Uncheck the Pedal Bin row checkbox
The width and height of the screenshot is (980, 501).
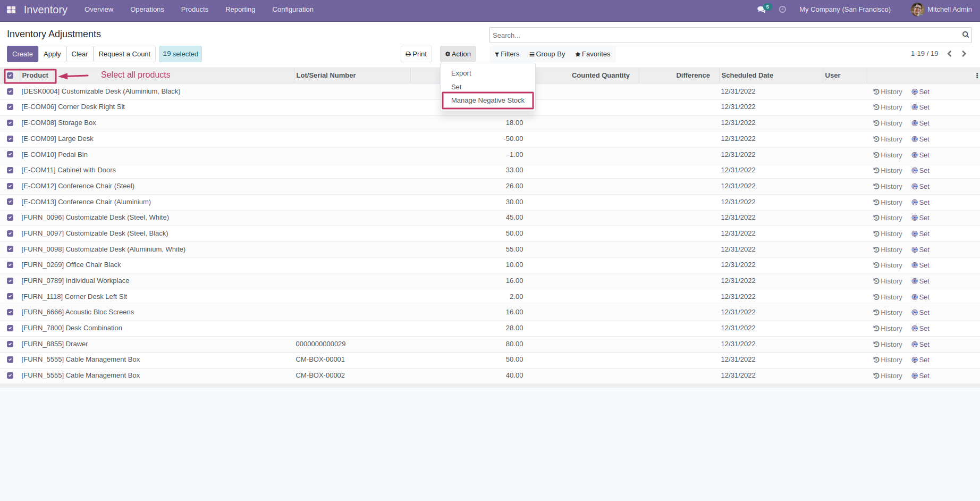point(10,155)
